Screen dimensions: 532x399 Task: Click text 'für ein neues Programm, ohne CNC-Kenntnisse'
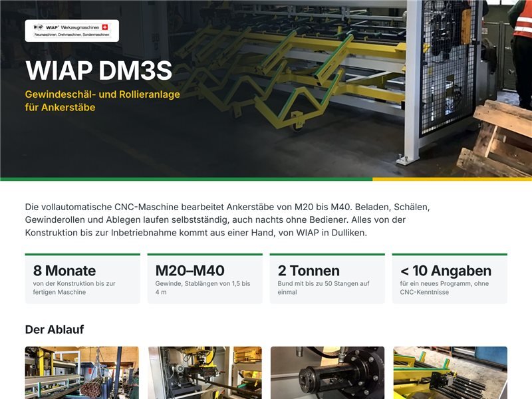point(444,288)
